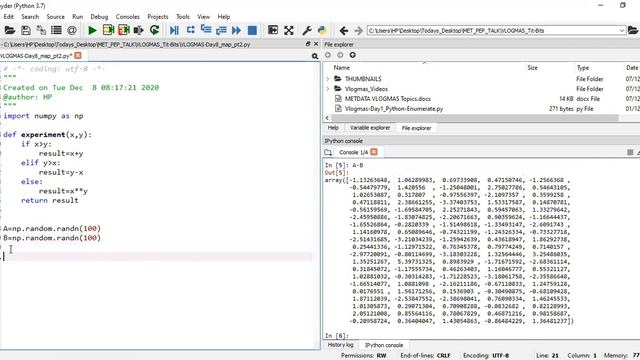Toggle fullscreen mode with crossed arrows icon
This screenshot has height=360, width=640.
tap(289, 30)
